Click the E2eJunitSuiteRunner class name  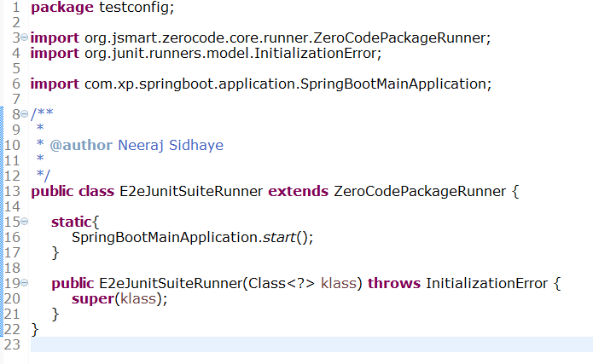pyautogui.click(x=191, y=191)
